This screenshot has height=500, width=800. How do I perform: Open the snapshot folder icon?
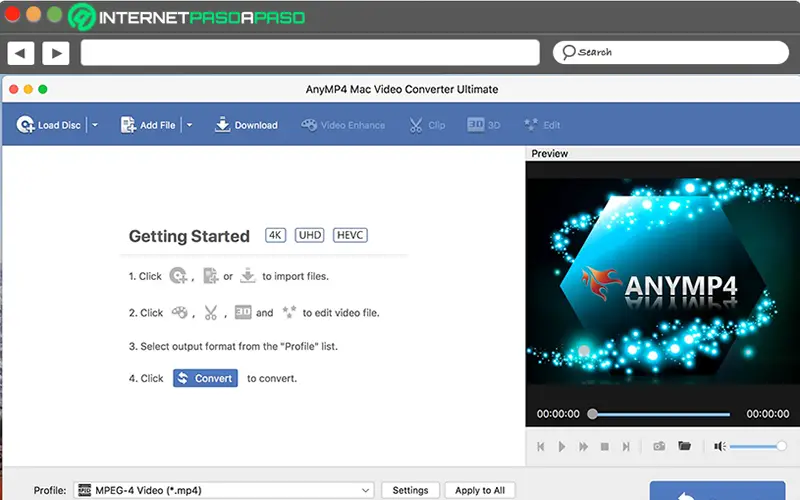(x=684, y=446)
